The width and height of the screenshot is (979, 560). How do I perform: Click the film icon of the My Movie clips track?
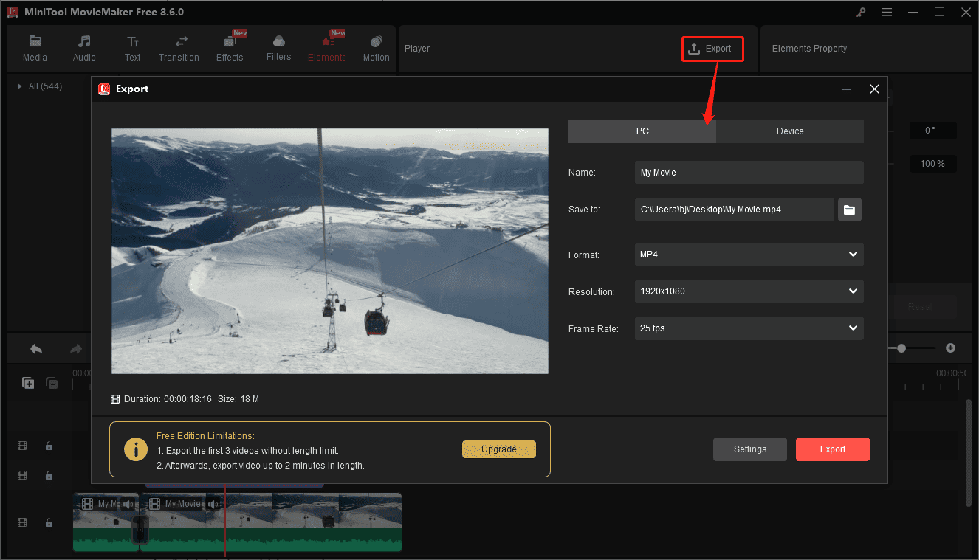click(22, 522)
